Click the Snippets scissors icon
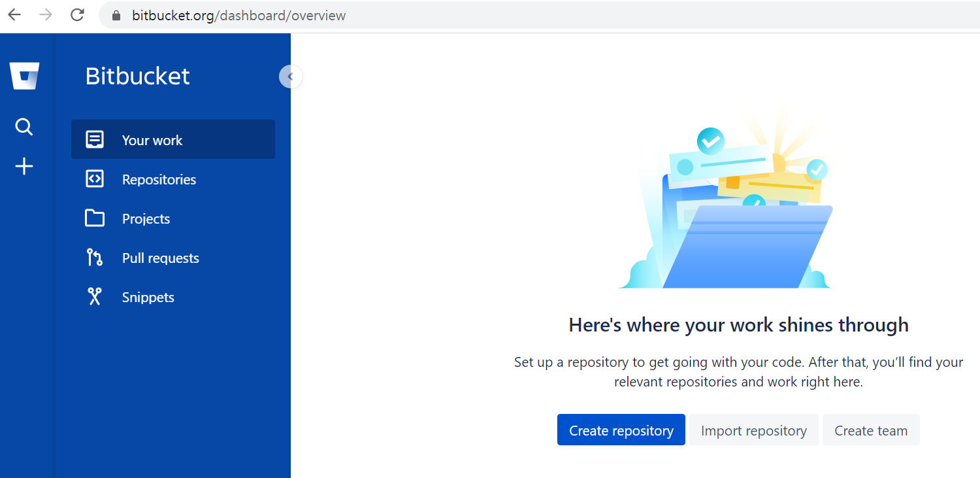Viewport: 980px width, 478px height. (95, 296)
